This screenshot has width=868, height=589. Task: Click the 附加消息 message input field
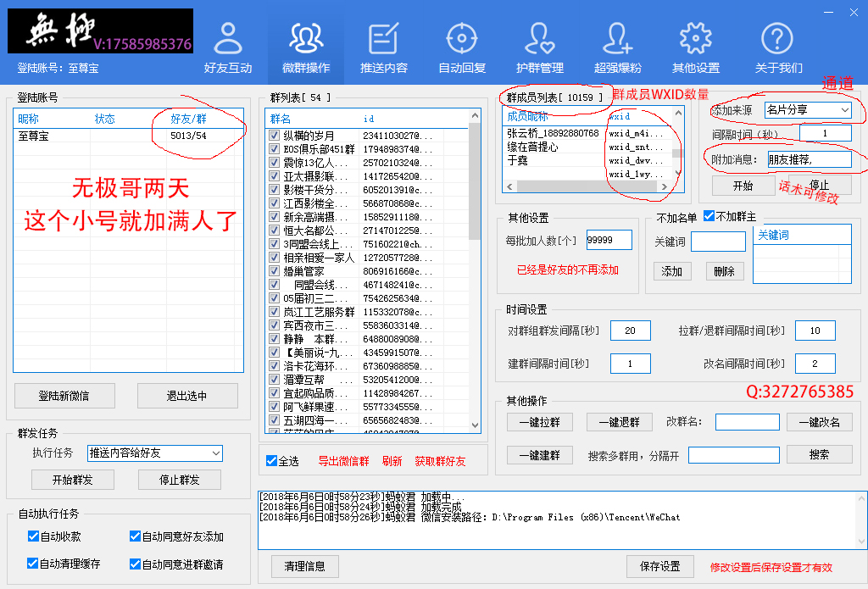[x=811, y=159]
